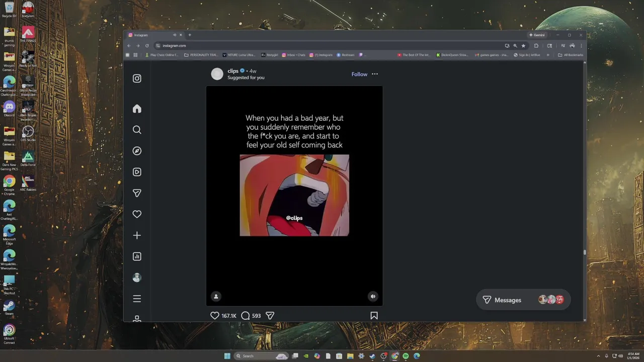644x362 pixels.
Task: Open the More hamburger menu
Action: (137, 299)
